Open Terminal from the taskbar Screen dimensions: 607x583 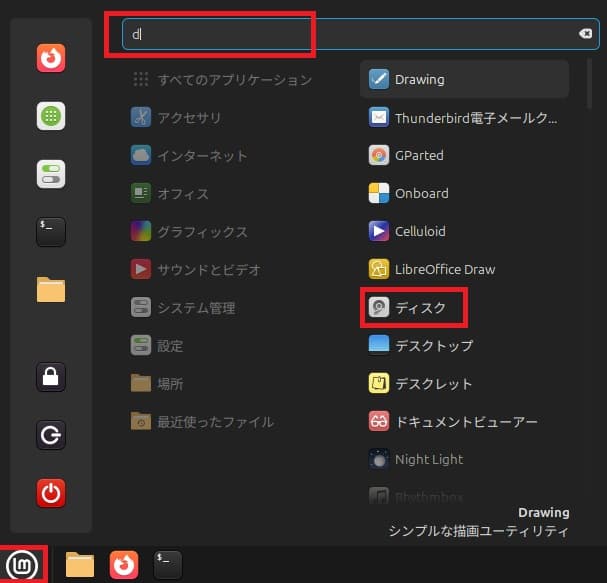click(x=168, y=565)
